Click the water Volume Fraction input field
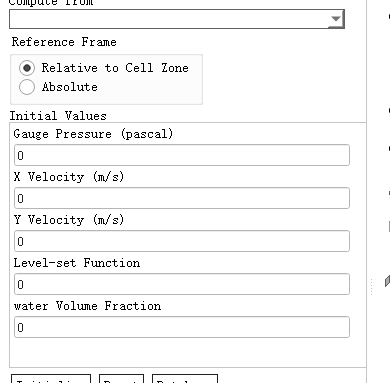Screen dimensions: 390x383 coord(182,327)
